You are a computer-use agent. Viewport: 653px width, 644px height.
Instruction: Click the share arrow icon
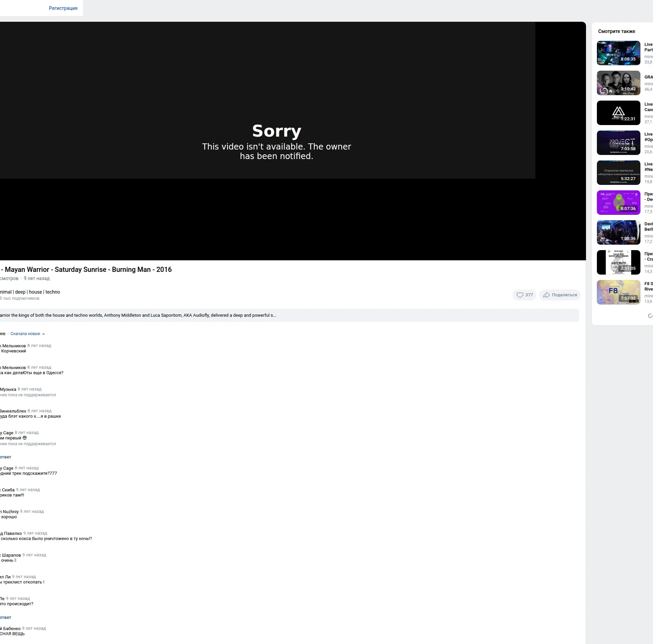tap(547, 295)
